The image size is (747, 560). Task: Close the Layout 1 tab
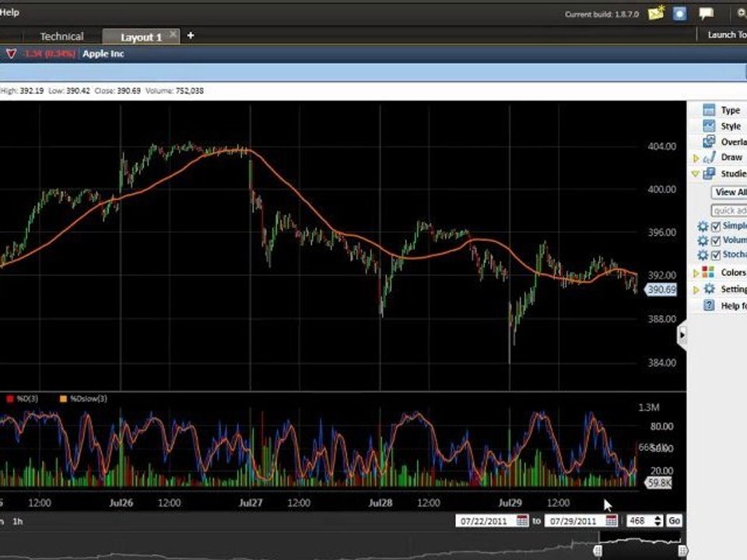pyautogui.click(x=173, y=34)
